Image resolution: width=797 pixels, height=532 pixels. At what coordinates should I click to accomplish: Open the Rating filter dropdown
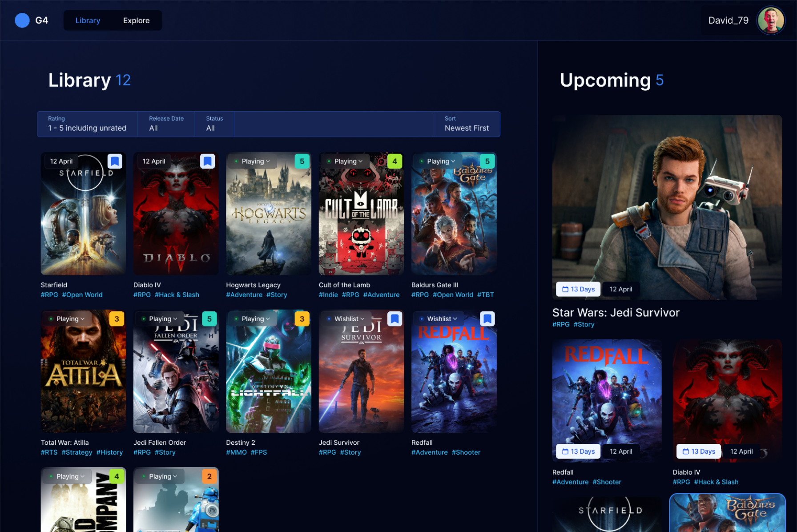(x=88, y=124)
